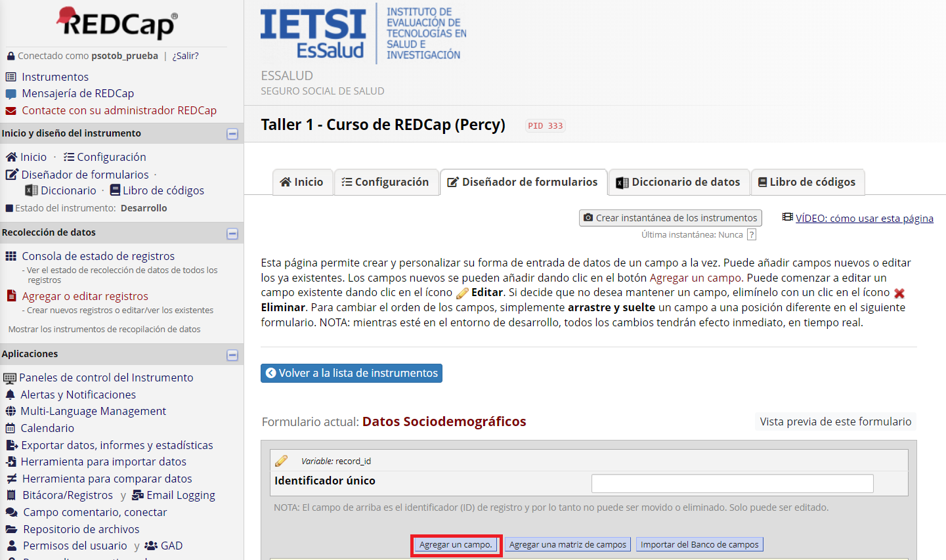Click Crear instantánea de los instrumentos button
The width and height of the screenshot is (946, 560).
point(670,218)
